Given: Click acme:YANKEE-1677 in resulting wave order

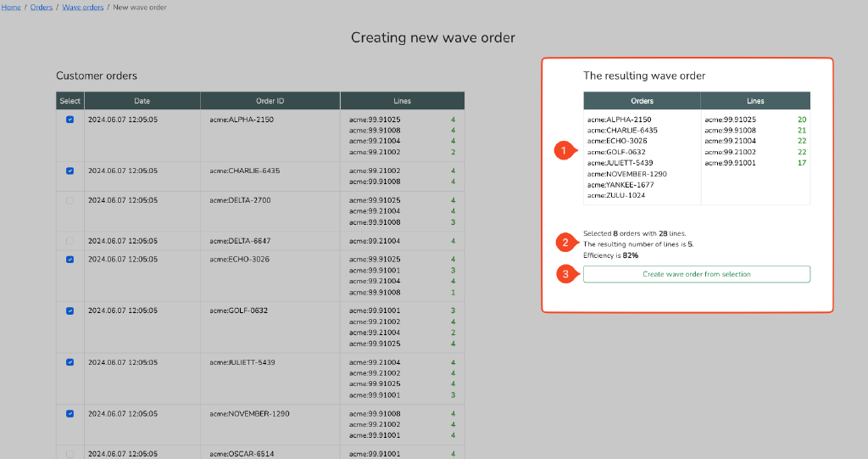Looking at the screenshot, I should (616, 184).
